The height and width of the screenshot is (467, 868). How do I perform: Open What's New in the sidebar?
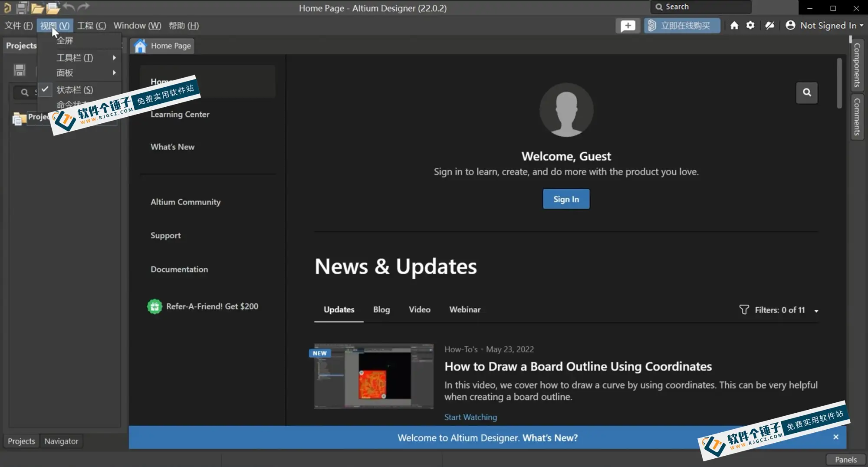(x=172, y=147)
